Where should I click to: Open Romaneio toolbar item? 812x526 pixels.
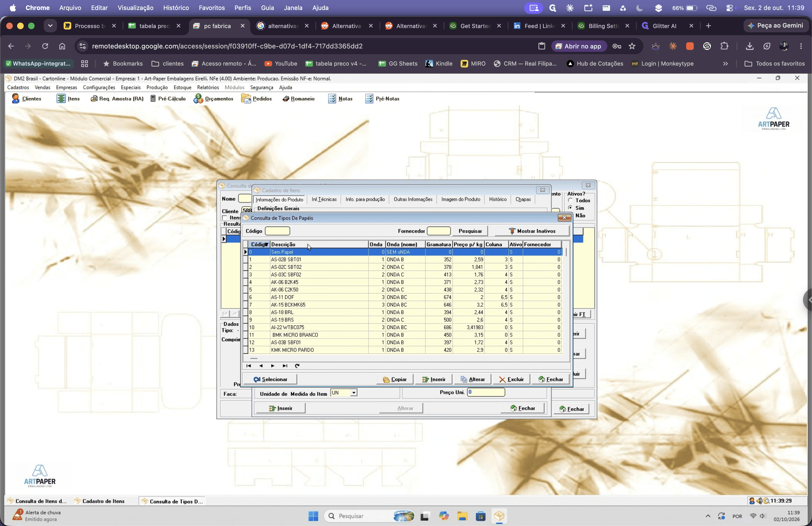[x=298, y=99]
